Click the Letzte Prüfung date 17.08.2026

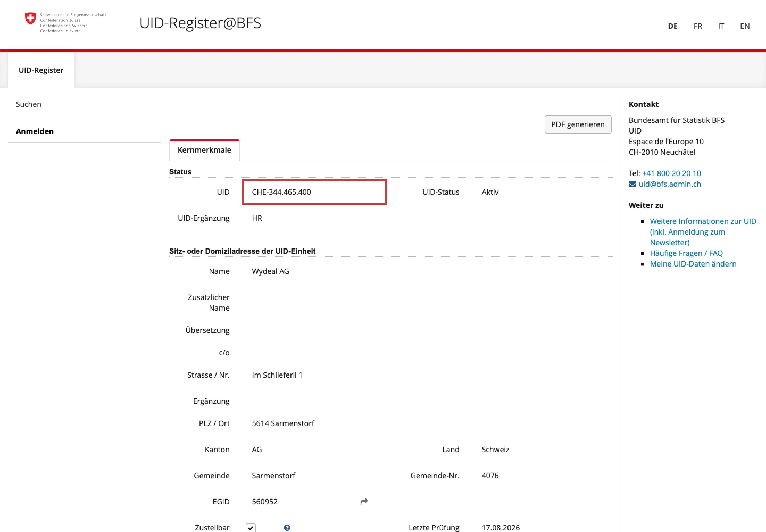[501, 528]
